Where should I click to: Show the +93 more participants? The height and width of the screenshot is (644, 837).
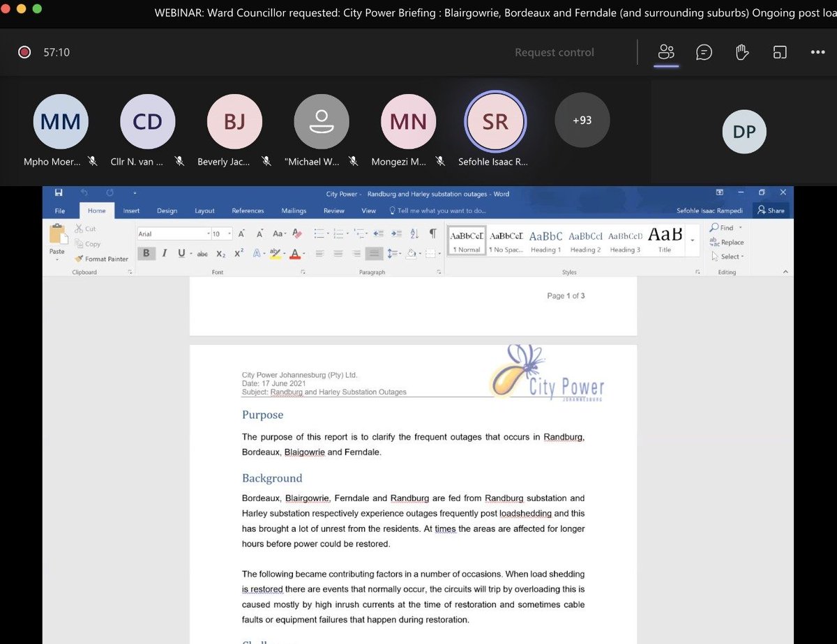pyautogui.click(x=582, y=121)
